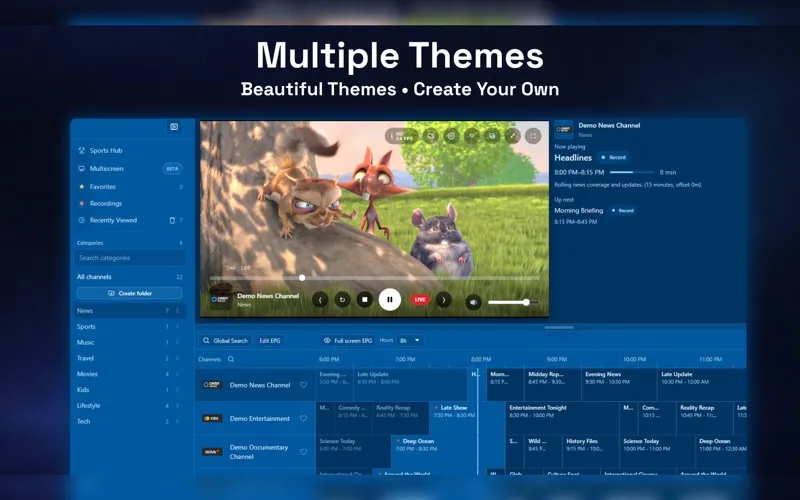Select the Lifestyle category

pos(130,406)
